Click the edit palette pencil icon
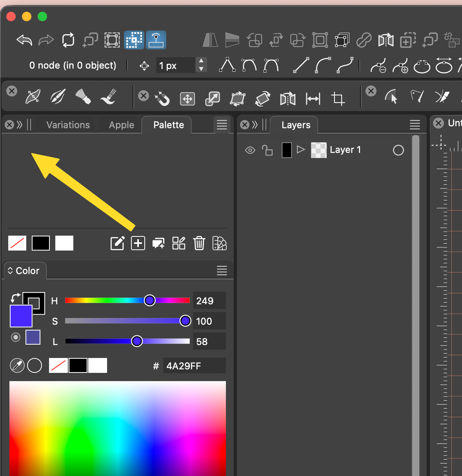This screenshot has width=462, height=476. click(117, 243)
